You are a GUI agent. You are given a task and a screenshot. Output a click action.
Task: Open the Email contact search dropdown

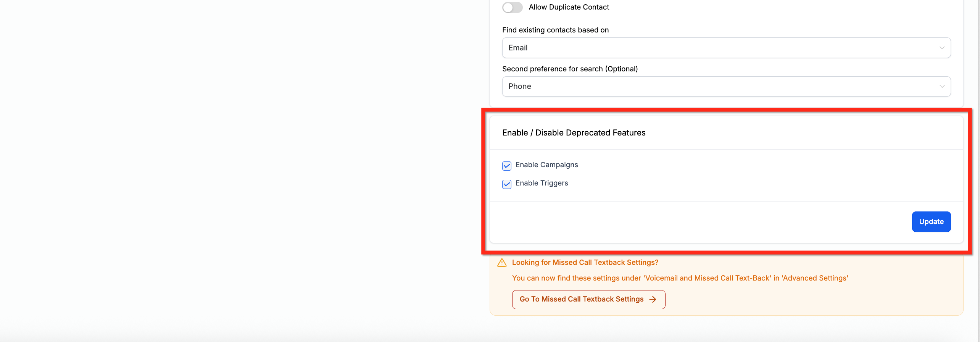pos(726,48)
